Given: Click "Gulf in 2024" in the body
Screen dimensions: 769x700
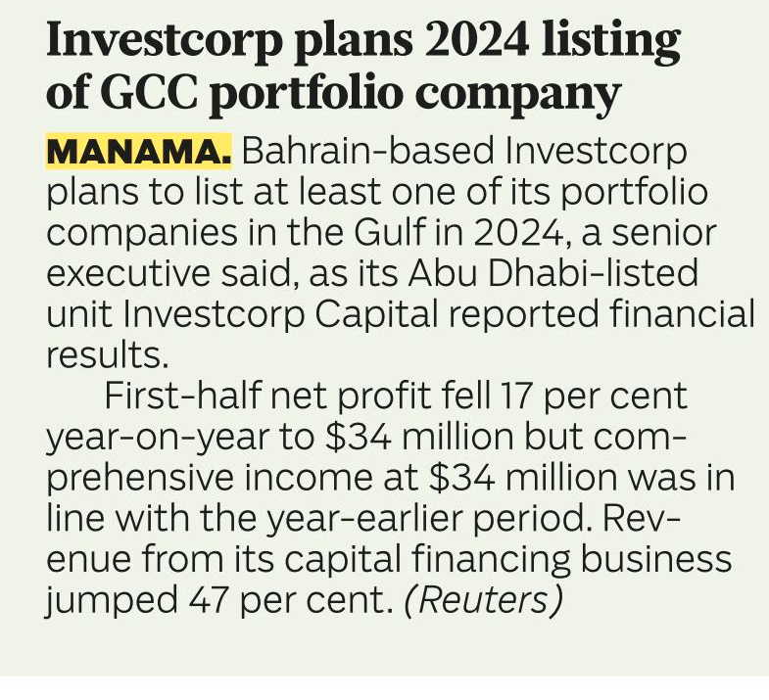Looking at the screenshot, I should coord(457,232).
